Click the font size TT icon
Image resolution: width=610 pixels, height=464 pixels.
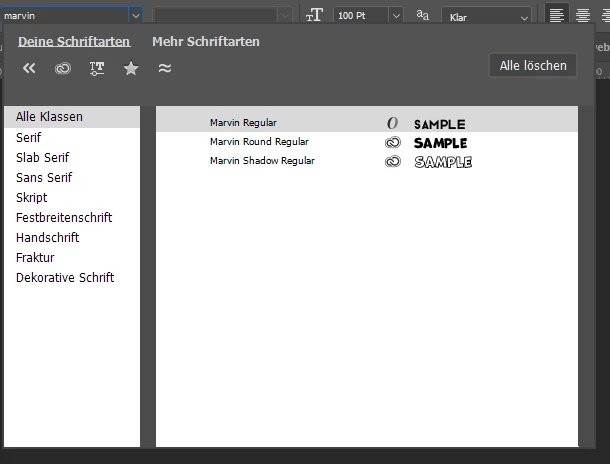[314, 16]
